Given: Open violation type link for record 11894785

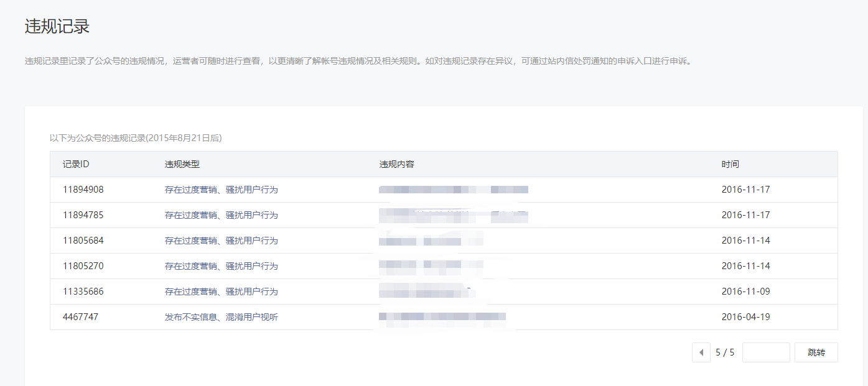Looking at the screenshot, I should (221, 215).
